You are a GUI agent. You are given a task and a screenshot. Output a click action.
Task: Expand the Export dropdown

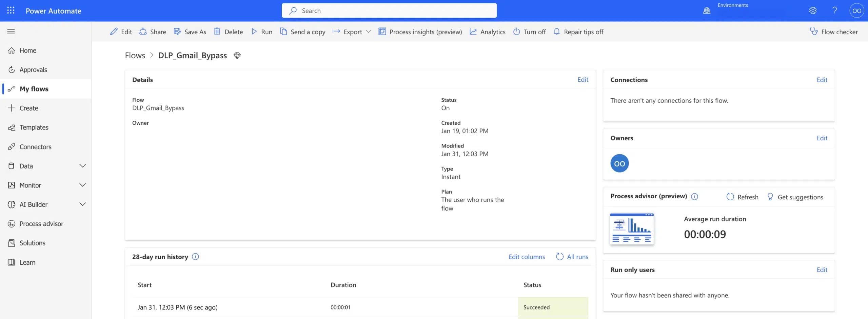pyautogui.click(x=369, y=32)
